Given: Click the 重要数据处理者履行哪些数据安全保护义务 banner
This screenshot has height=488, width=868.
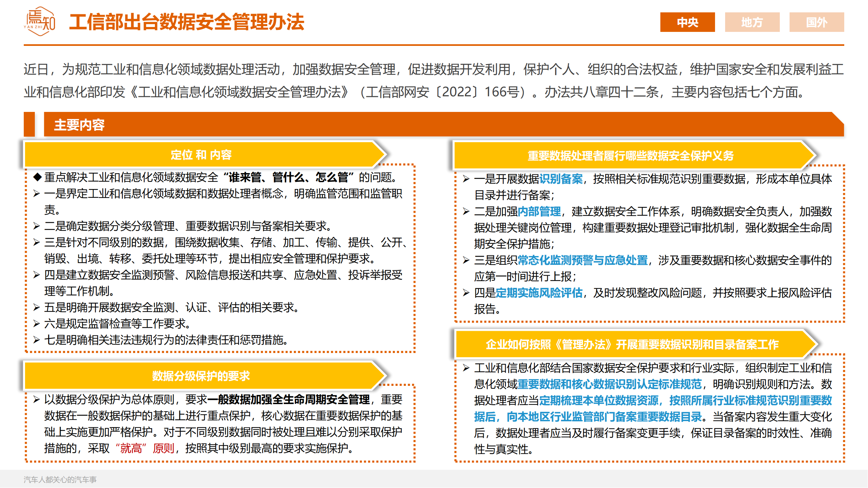Looking at the screenshot, I should click(635, 155).
